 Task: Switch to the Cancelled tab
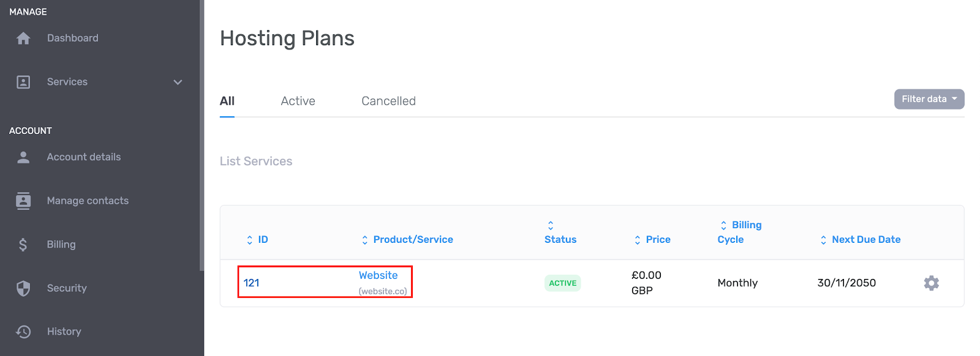click(388, 101)
